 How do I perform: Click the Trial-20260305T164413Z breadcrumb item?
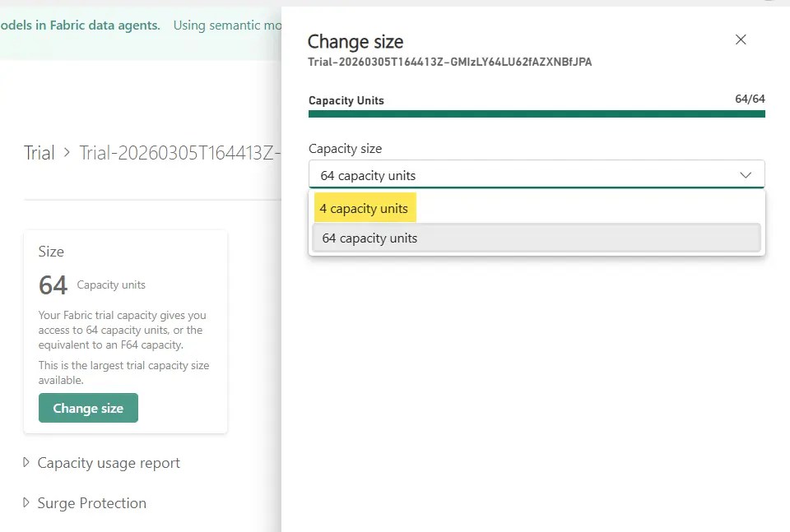pyautogui.click(x=180, y=153)
